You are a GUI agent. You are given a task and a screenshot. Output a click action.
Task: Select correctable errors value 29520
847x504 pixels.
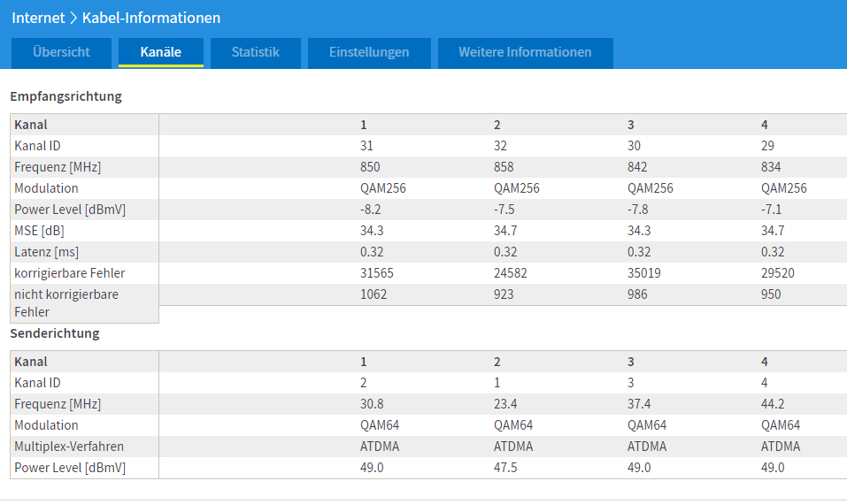778,273
